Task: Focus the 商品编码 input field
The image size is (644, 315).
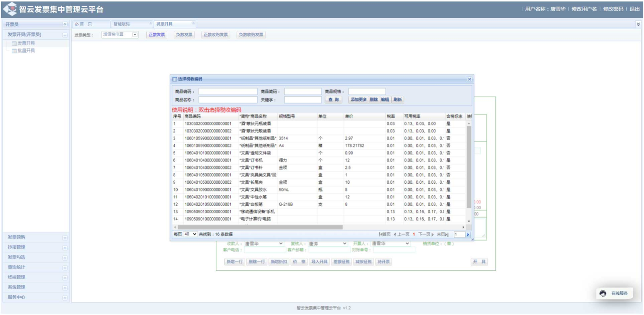Action: tap(228, 92)
